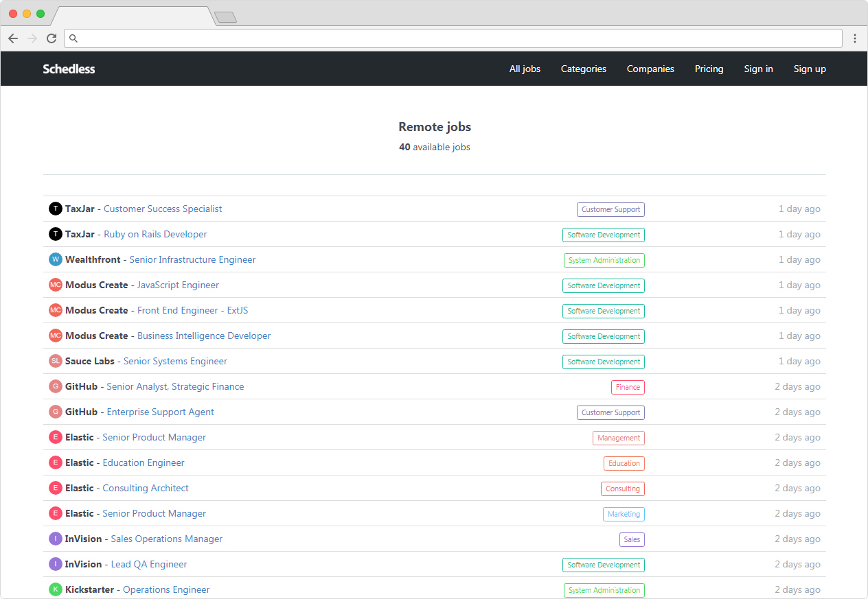Click the '40 available jobs' text

click(435, 147)
